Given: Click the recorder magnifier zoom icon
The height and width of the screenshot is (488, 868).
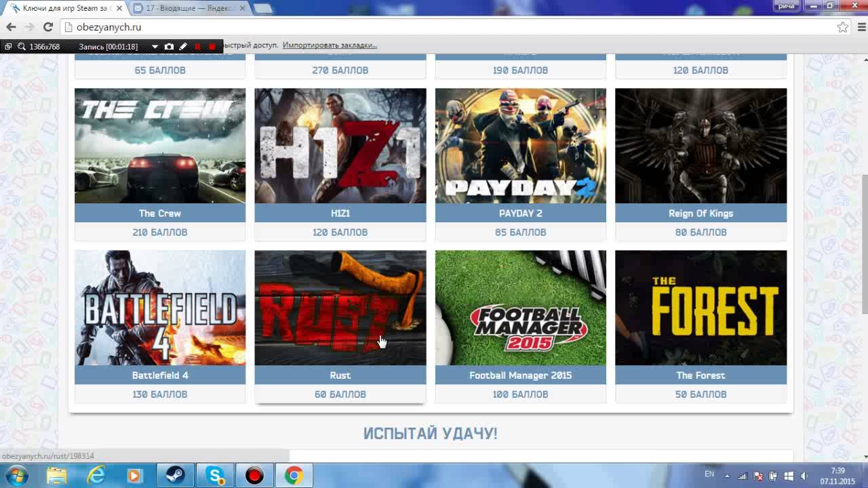Looking at the screenshot, I should point(22,47).
